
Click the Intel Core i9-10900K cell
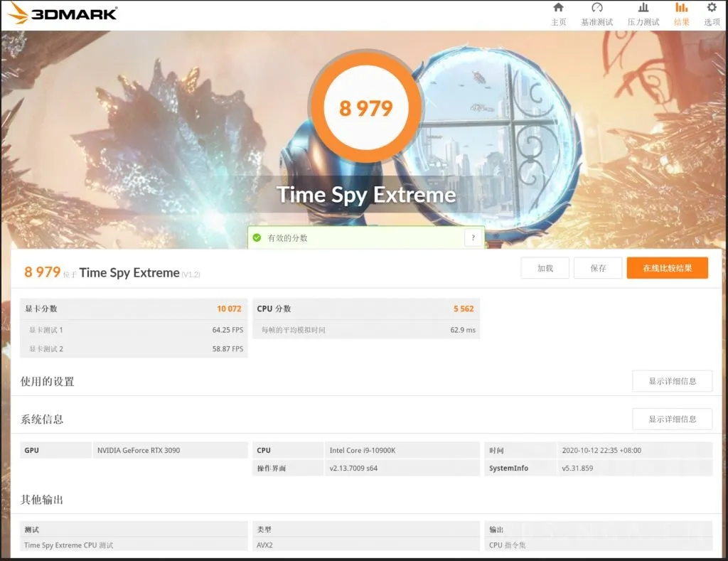coord(402,451)
